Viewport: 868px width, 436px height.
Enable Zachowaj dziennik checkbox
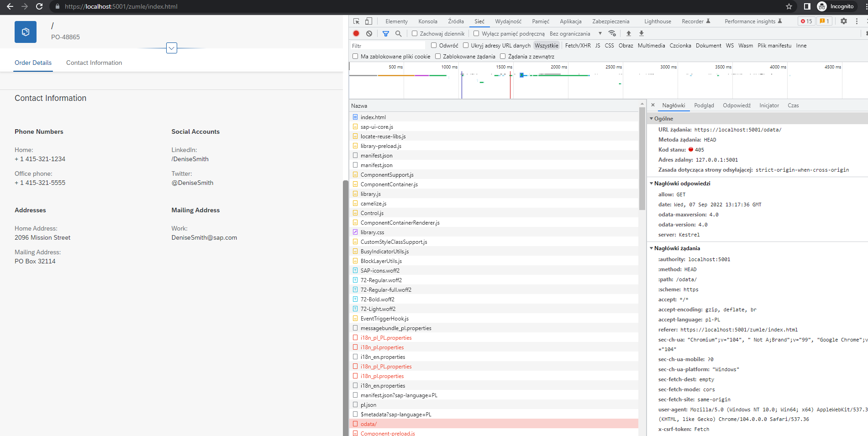pyautogui.click(x=415, y=33)
